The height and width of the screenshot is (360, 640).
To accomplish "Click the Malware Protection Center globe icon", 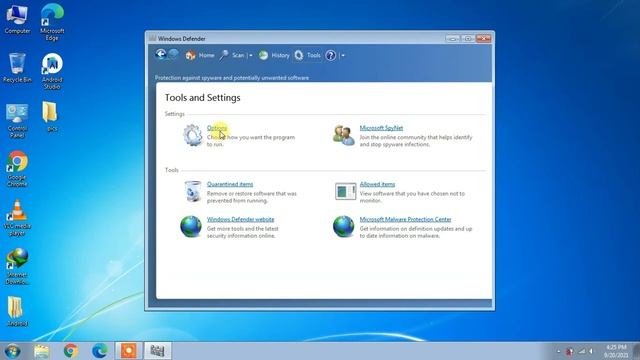I will [344, 227].
